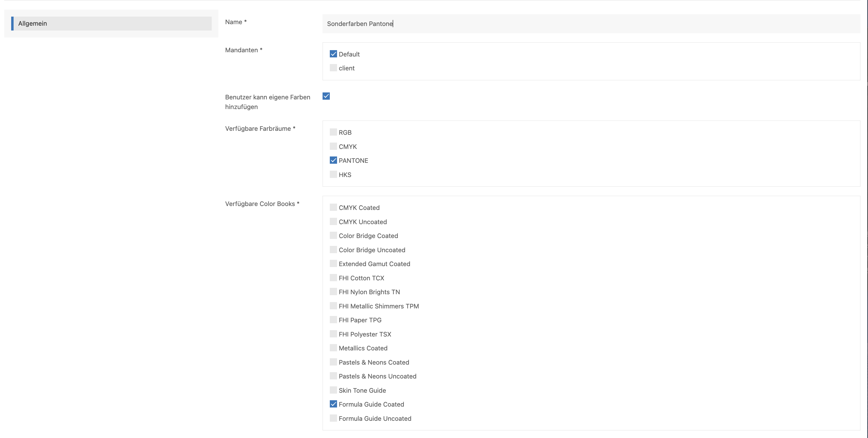Uncheck the PANTONE color space
The image size is (868, 438).
click(333, 160)
